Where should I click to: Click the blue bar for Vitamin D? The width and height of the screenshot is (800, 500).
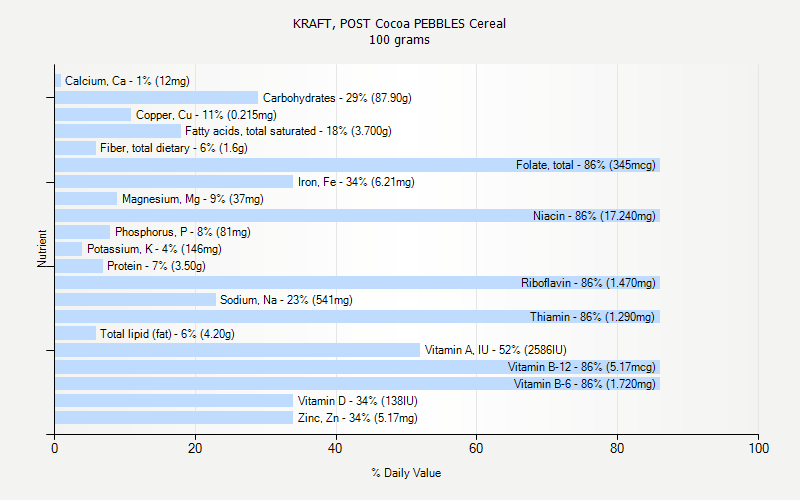[x=174, y=401]
